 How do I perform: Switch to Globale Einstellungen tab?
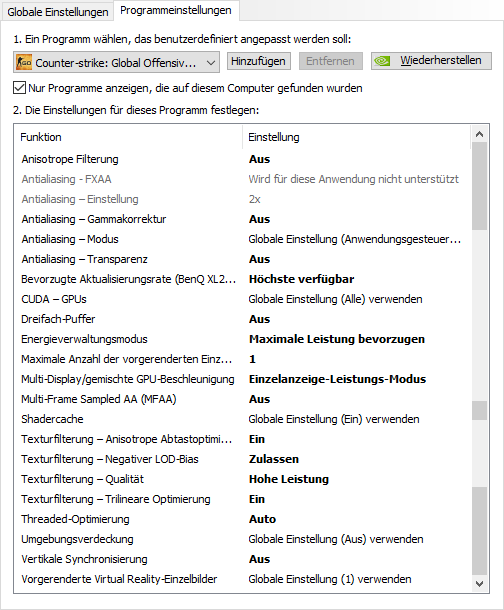point(58,12)
